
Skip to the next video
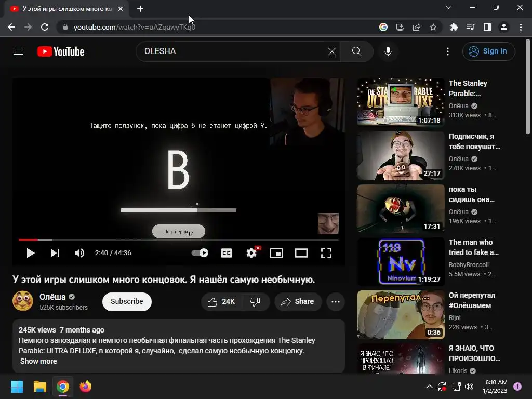(x=55, y=253)
